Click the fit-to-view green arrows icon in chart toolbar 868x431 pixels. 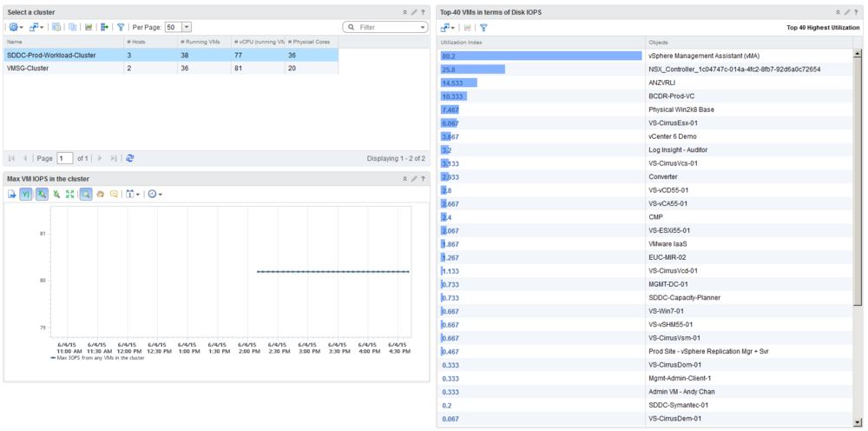coord(69,194)
